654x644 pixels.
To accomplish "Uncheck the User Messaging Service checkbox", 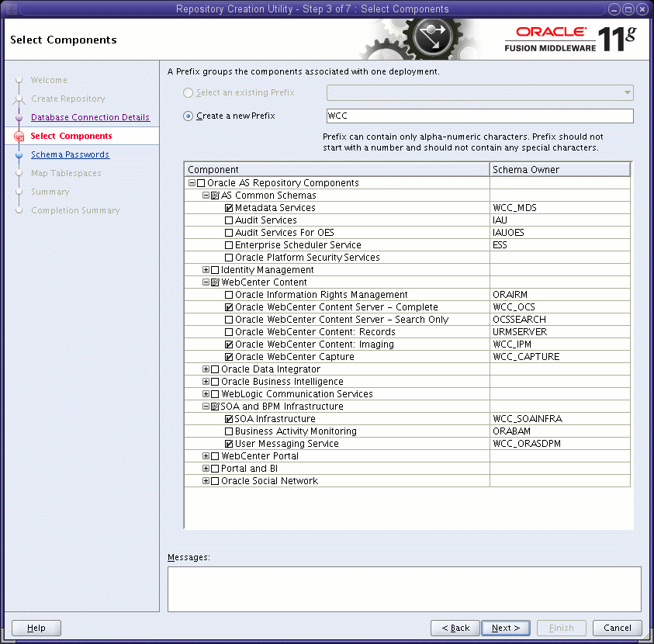I will tap(229, 444).
